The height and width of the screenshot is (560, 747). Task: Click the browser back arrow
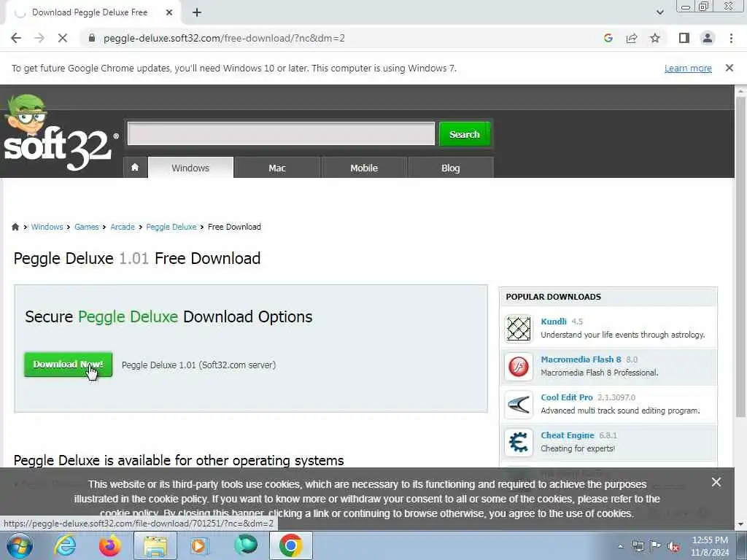click(x=16, y=38)
